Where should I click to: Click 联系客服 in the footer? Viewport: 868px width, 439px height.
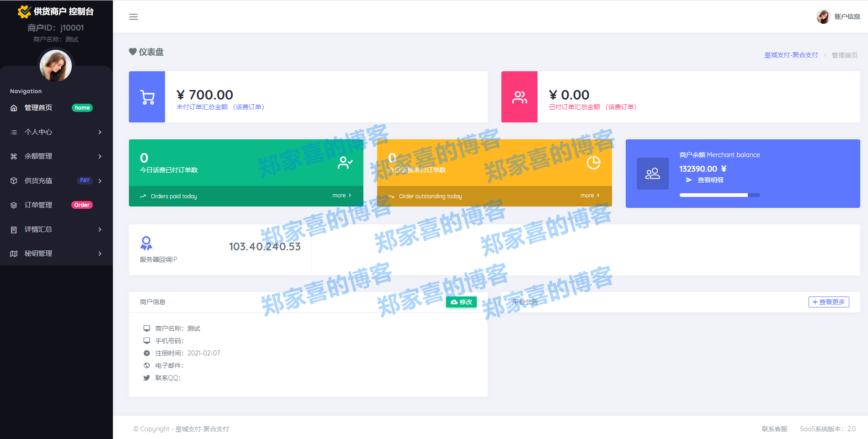pyautogui.click(x=775, y=429)
